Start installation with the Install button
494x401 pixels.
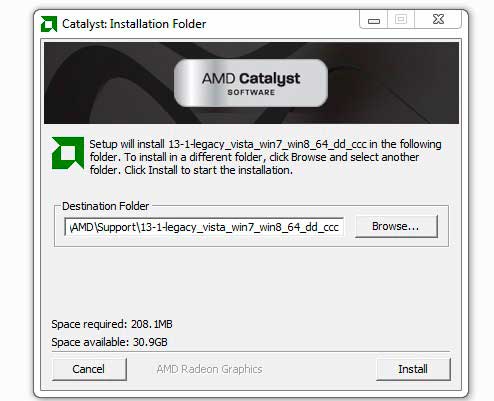click(413, 369)
